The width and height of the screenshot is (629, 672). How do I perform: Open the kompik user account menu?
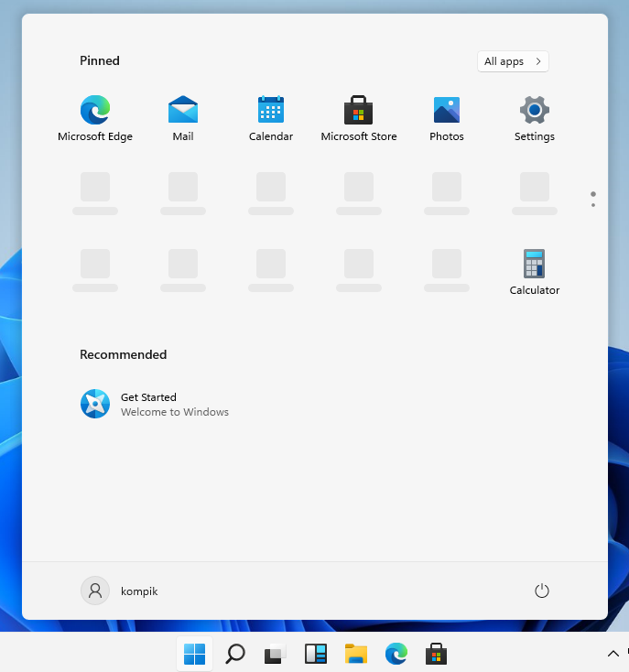119,591
